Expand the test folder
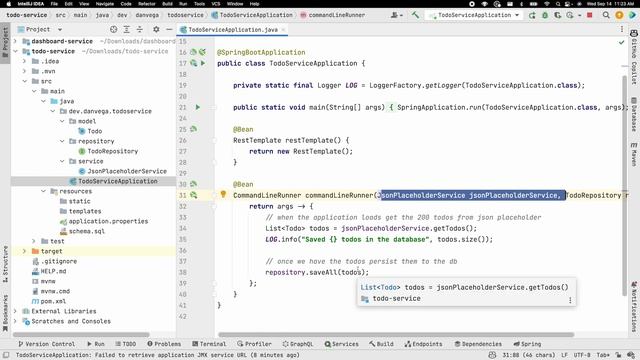The image size is (640, 360). click(34, 241)
